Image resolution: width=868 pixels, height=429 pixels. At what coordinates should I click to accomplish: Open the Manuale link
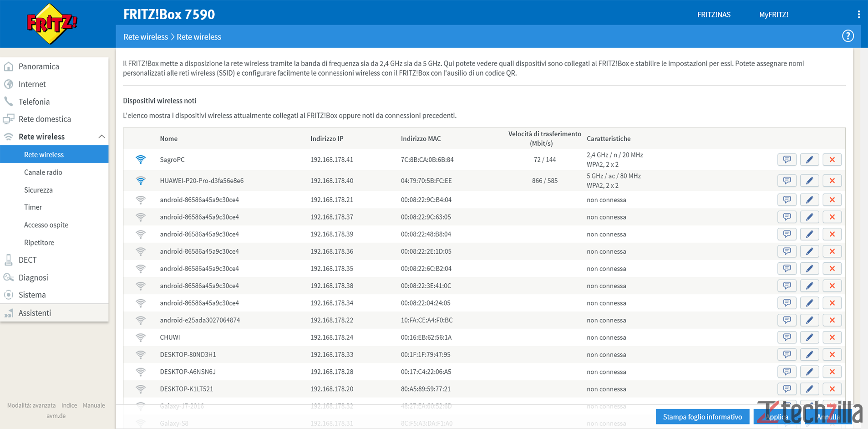94,405
